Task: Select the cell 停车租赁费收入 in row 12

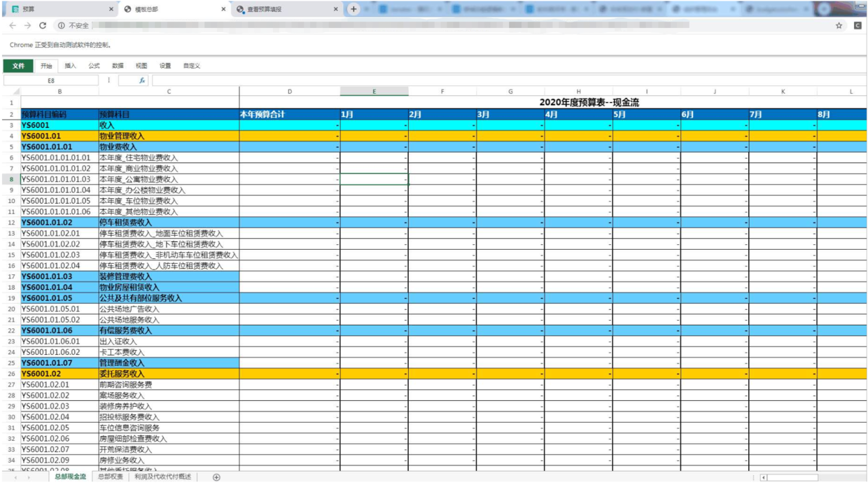Action: [169, 223]
